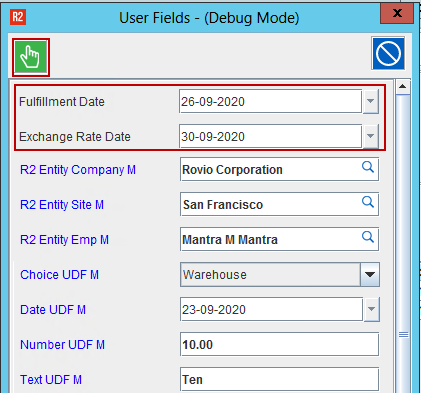Click the Date UDF M label
This screenshot has height=393, width=421.
point(53,310)
